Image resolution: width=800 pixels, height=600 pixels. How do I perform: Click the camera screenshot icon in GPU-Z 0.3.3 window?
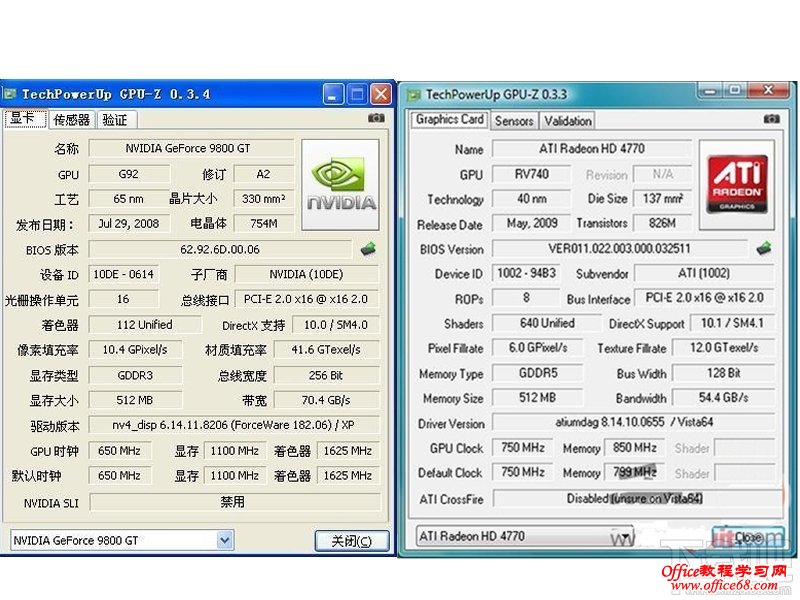click(x=771, y=119)
